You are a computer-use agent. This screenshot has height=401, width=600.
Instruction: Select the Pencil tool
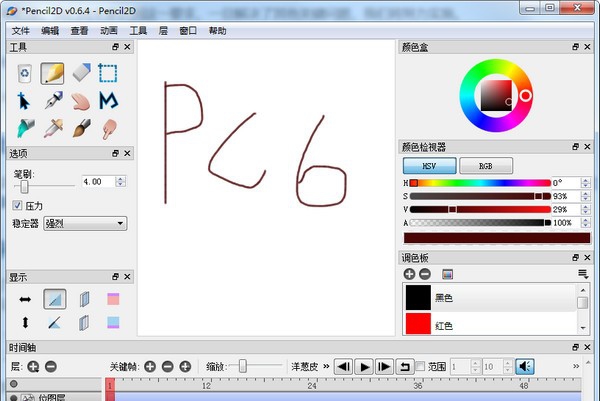[52, 73]
